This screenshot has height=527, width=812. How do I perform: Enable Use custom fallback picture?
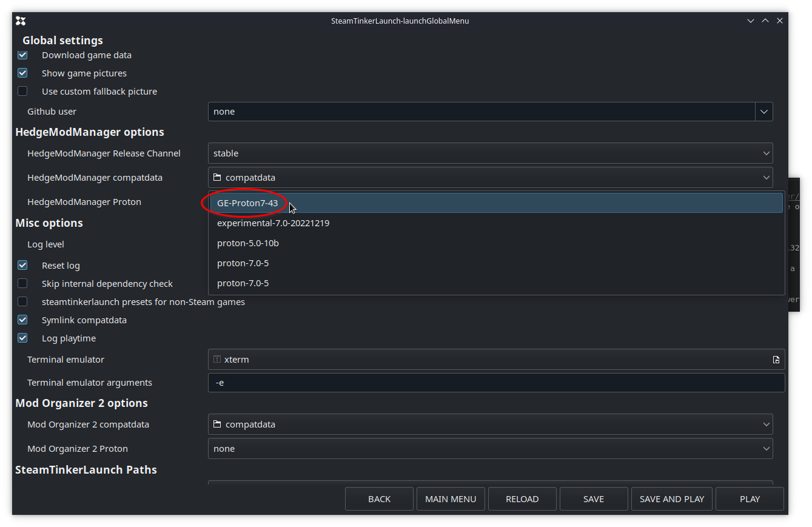coord(22,92)
